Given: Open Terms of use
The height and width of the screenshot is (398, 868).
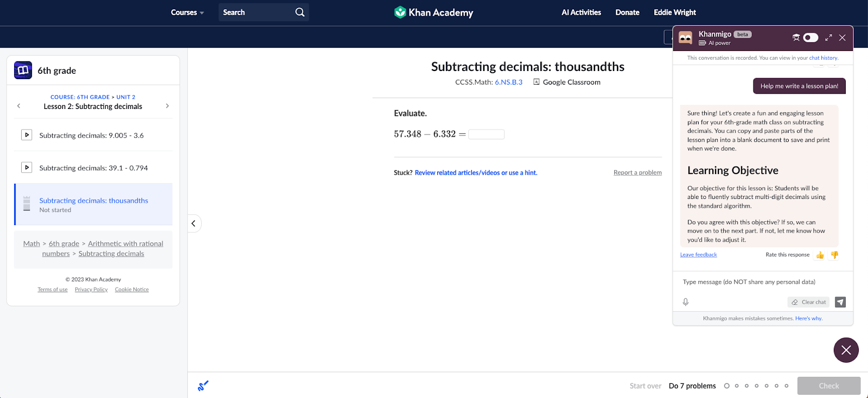Looking at the screenshot, I should pos(53,290).
